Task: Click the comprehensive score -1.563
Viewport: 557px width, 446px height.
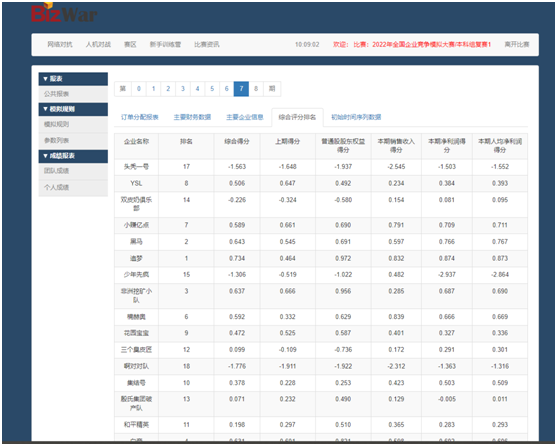Action: pyautogui.click(x=237, y=167)
